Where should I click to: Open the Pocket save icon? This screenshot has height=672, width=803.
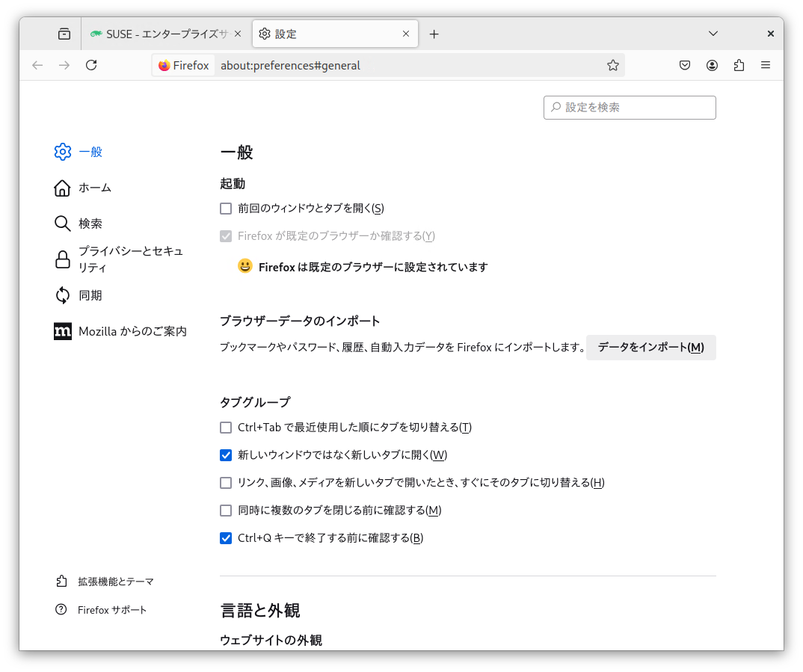tap(685, 65)
